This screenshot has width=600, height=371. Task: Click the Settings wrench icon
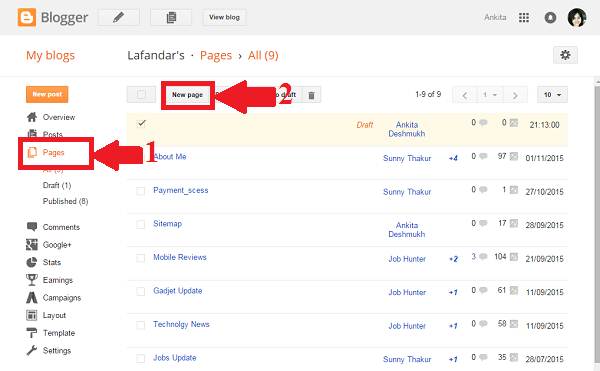[32, 350]
